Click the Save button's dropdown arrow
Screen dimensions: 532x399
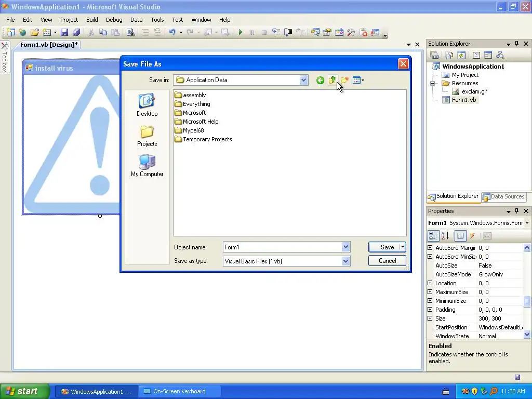pos(403,247)
